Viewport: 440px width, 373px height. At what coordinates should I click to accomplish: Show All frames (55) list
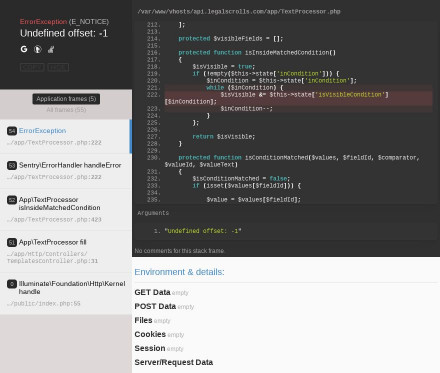[x=66, y=110]
